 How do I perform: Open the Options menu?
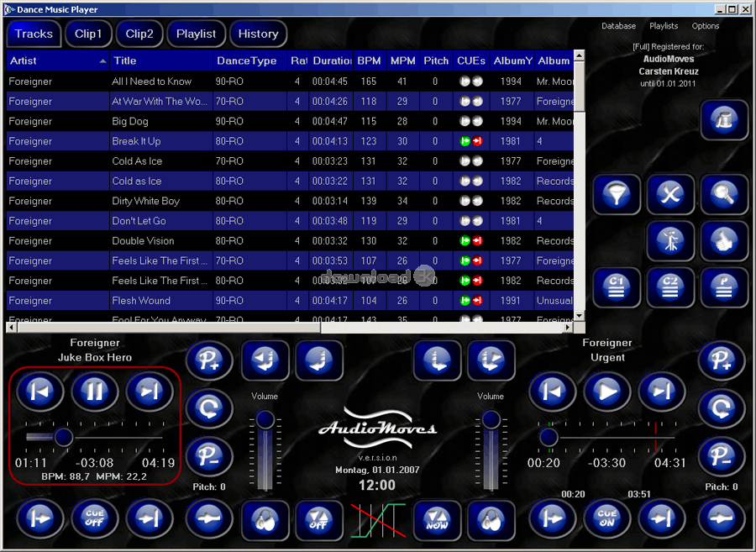pos(706,26)
